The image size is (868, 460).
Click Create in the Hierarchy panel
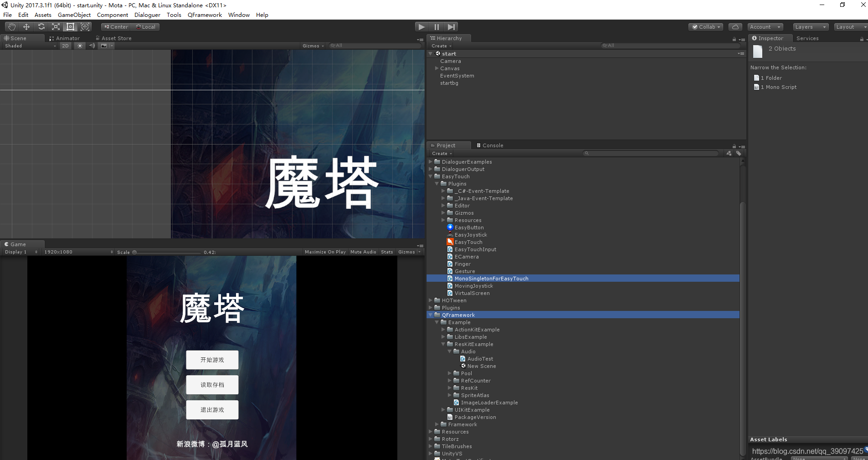click(441, 46)
